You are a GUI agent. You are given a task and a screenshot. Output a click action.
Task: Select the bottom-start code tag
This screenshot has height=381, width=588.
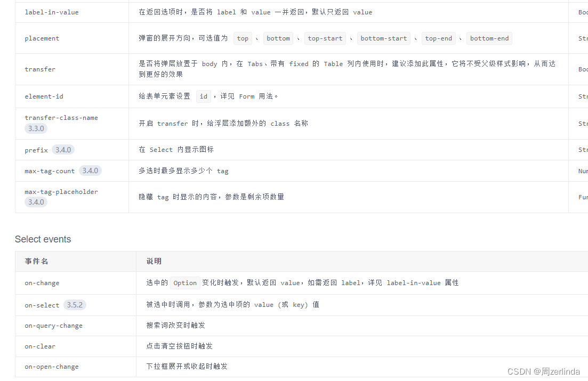383,38
